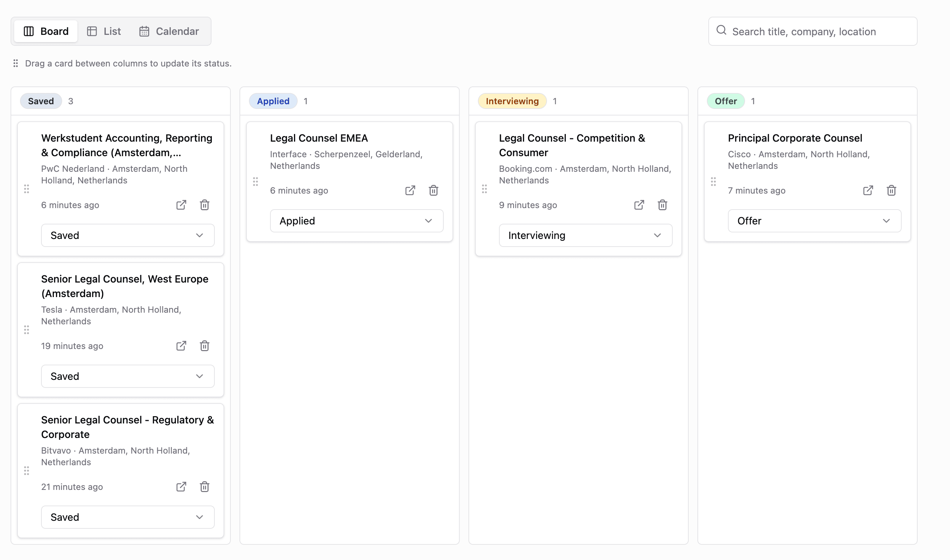The width and height of the screenshot is (950, 560).
Task: Delete the Bitvavo Senior Legal Counsel card
Action: pyautogui.click(x=205, y=487)
